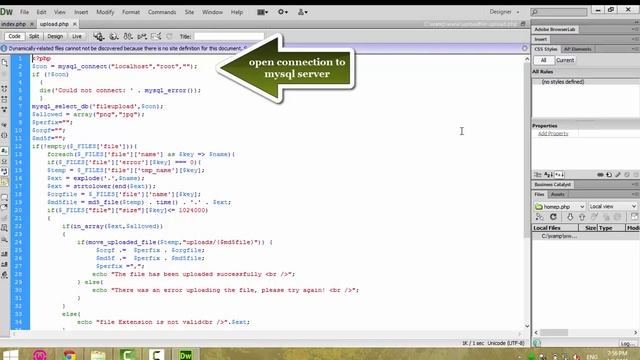This screenshot has height=360, width=640.
Task: Open the Site person icon dropdown
Action: [x=302, y=12]
